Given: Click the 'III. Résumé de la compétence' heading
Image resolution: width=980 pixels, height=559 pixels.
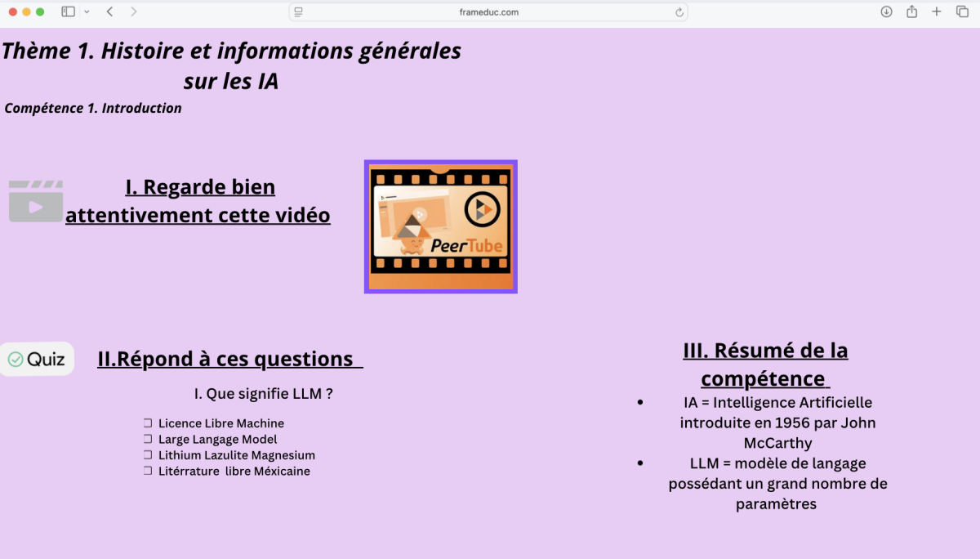Looking at the screenshot, I should 765,364.
